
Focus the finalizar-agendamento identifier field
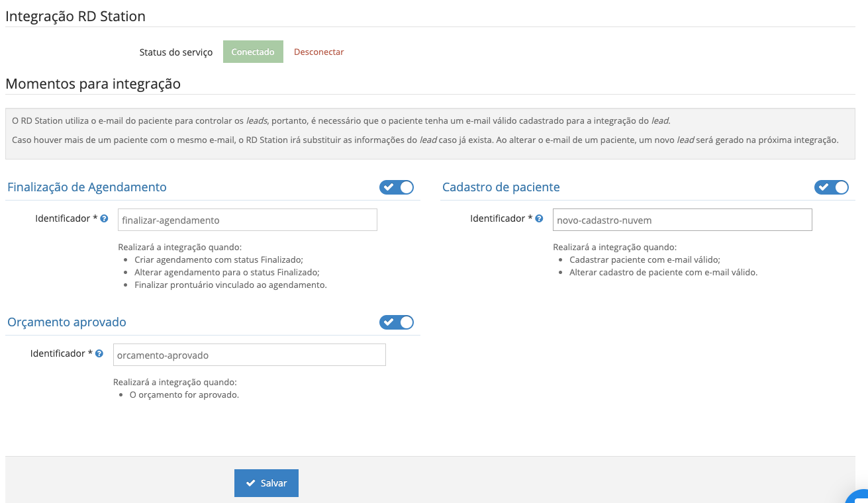pyautogui.click(x=248, y=220)
